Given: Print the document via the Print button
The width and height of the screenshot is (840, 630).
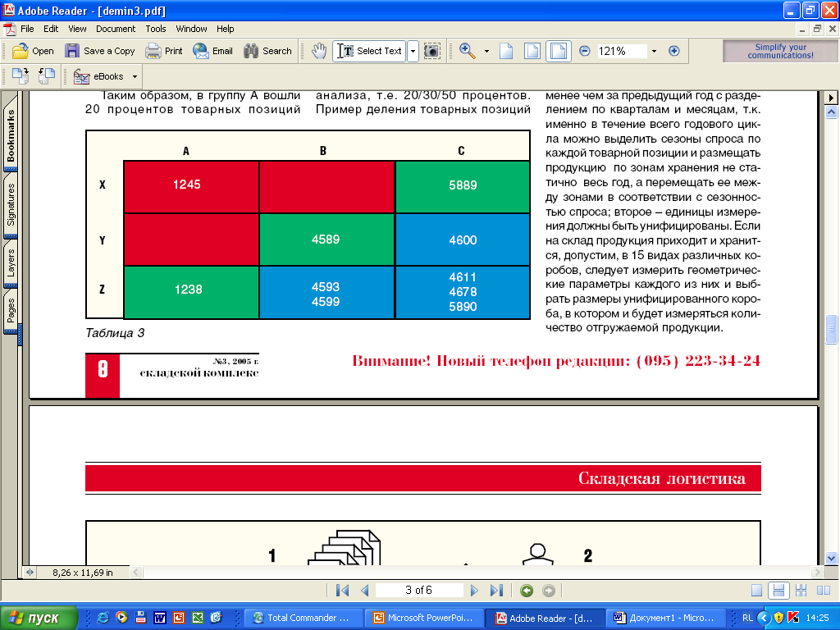Looking at the screenshot, I should point(164,51).
